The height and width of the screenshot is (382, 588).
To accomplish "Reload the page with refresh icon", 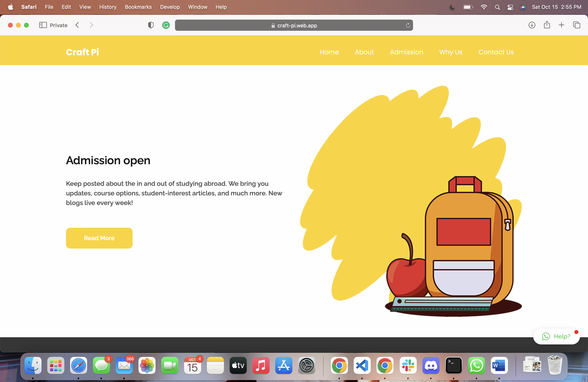I will (408, 25).
